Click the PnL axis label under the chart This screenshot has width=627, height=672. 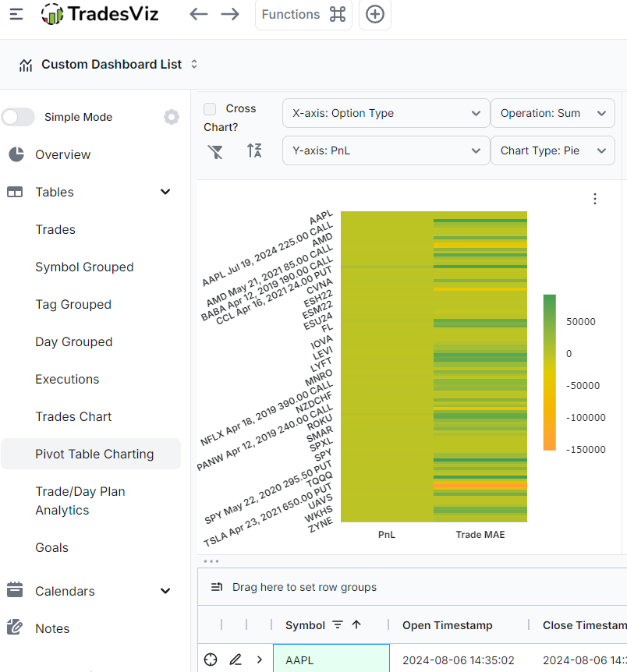pyautogui.click(x=387, y=535)
